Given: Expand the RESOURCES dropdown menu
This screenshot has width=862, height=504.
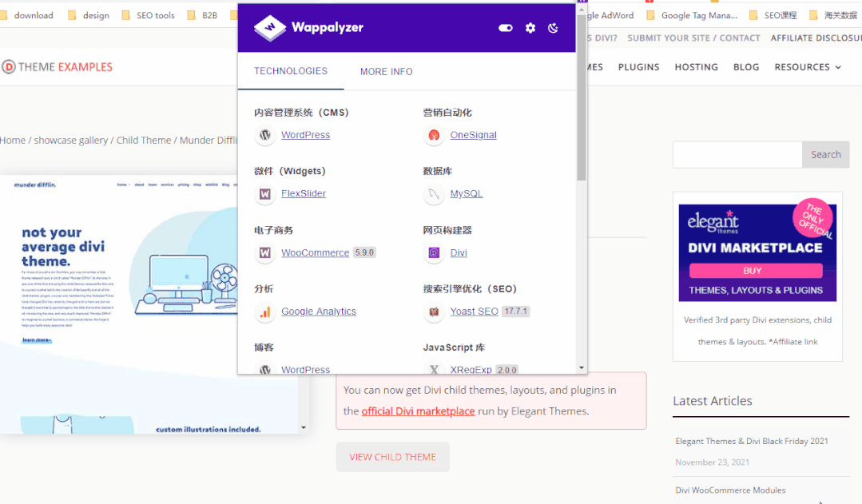Looking at the screenshot, I should click(x=808, y=67).
